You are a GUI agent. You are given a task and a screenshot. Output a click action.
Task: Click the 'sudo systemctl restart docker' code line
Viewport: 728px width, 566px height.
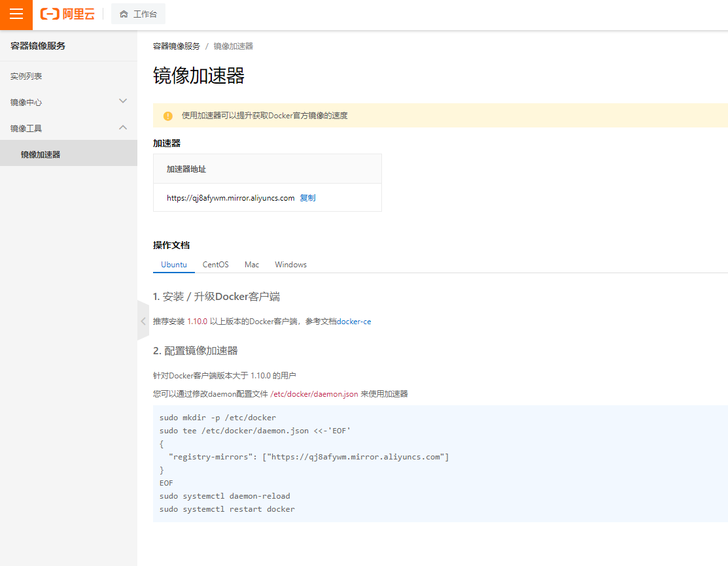227,509
